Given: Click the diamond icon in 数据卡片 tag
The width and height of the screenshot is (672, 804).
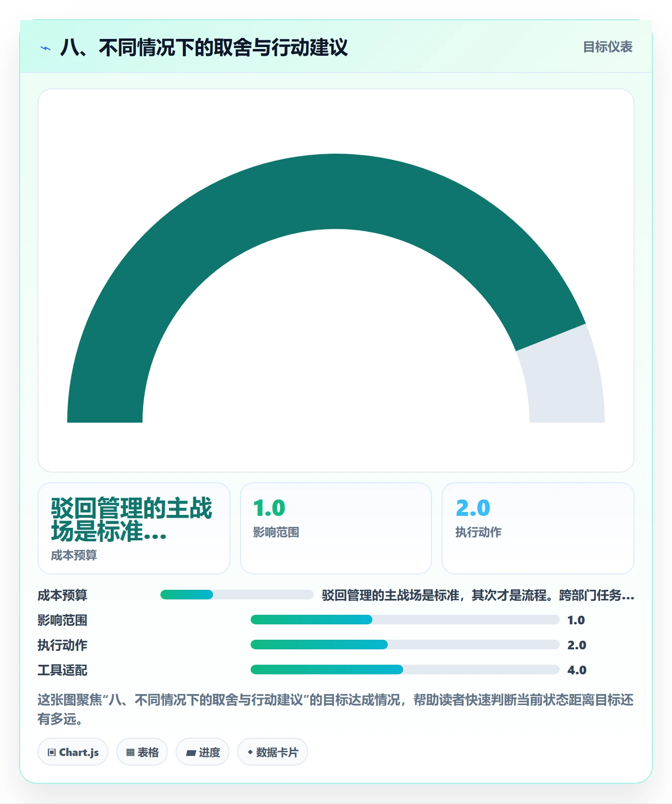Looking at the screenshot, I should (x=250, y=752).
